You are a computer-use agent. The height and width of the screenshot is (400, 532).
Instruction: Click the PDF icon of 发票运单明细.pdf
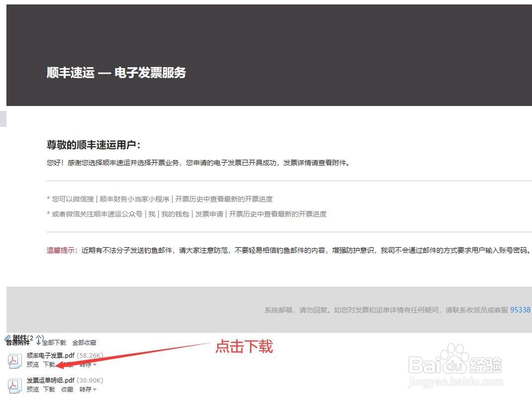14,386
